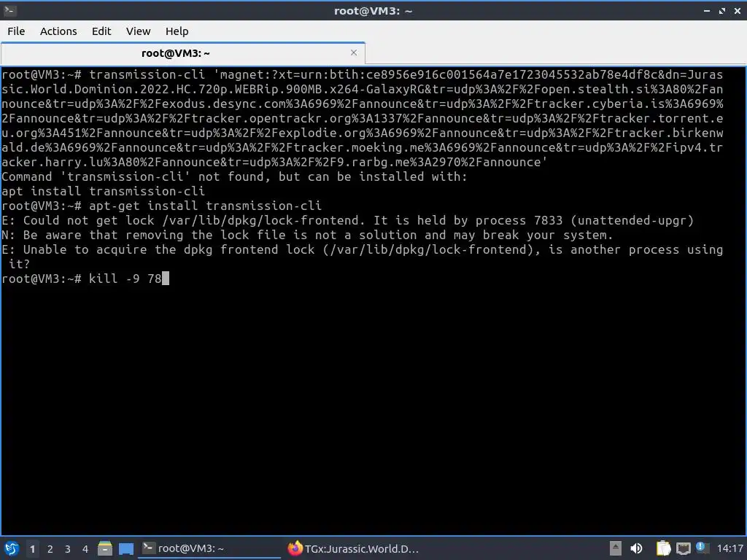
Task: Open the file manager from taskbar
Action: tap(105, 548)
